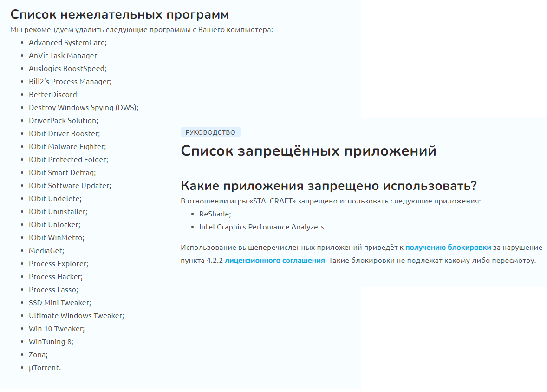Click banned app entry 'ReShade;'
The image size is (547, 392).
(215, 214)
